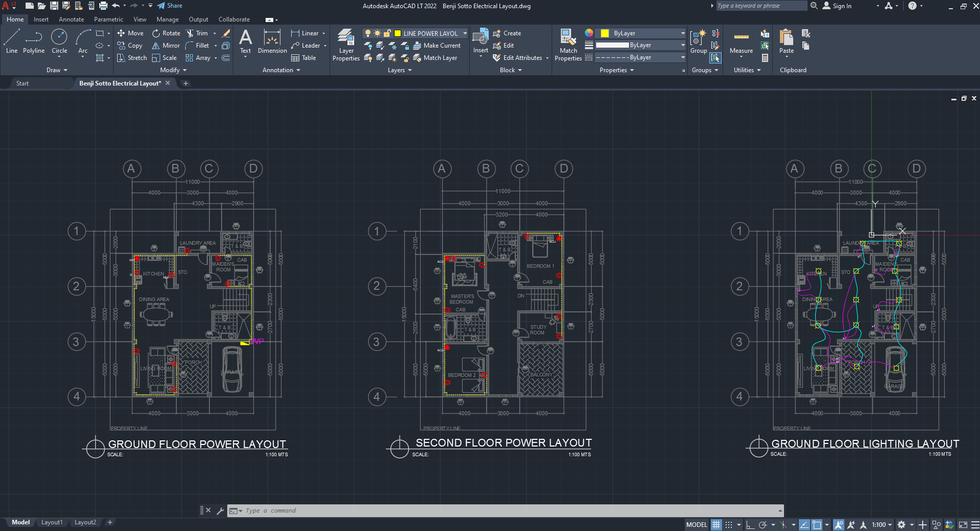
Task: Open Layer Properties manager
Action: (x=346, y=45)
